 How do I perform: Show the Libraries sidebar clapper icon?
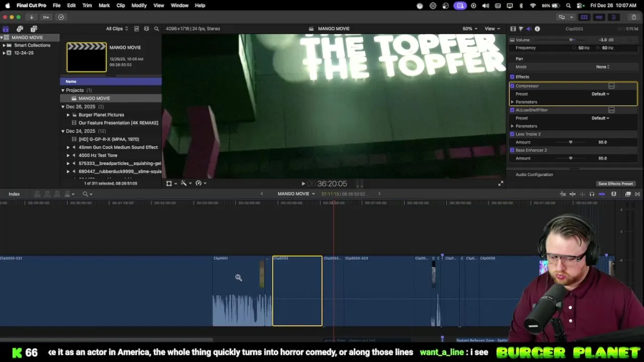(6, 29)
